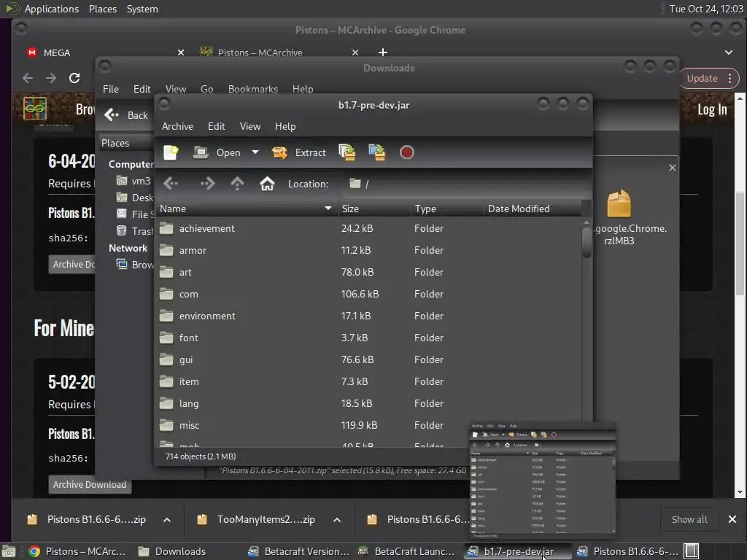Close the Pistons – MCArchive tab
This screenshot has width=747, height=560.
(x=355, y=52)
